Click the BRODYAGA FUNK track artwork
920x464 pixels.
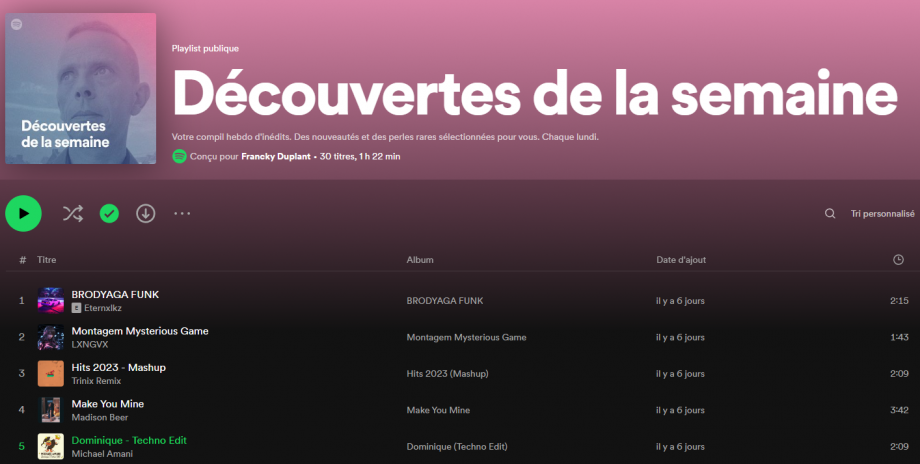coord(50,300)
